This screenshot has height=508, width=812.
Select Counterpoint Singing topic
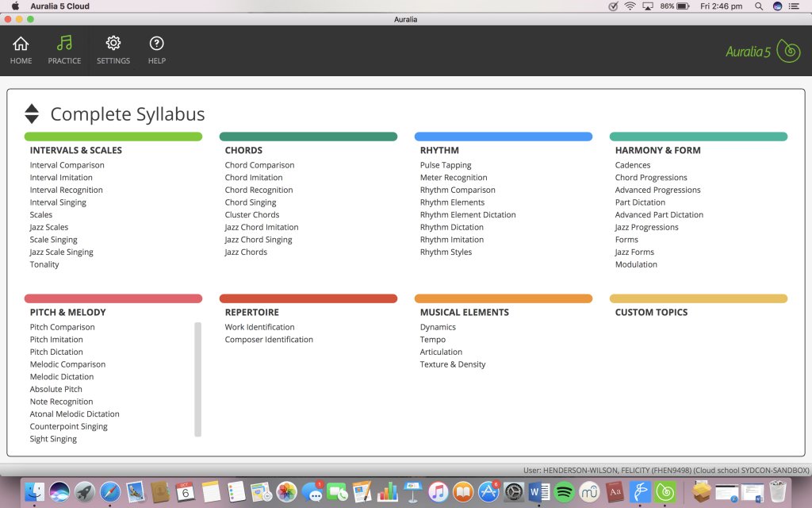pos(68,426)
